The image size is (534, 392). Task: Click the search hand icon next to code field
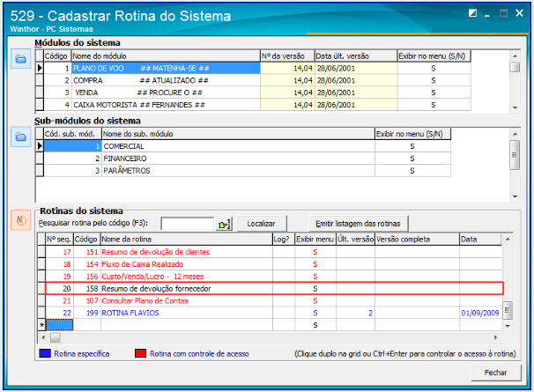[x=224, y=224]
